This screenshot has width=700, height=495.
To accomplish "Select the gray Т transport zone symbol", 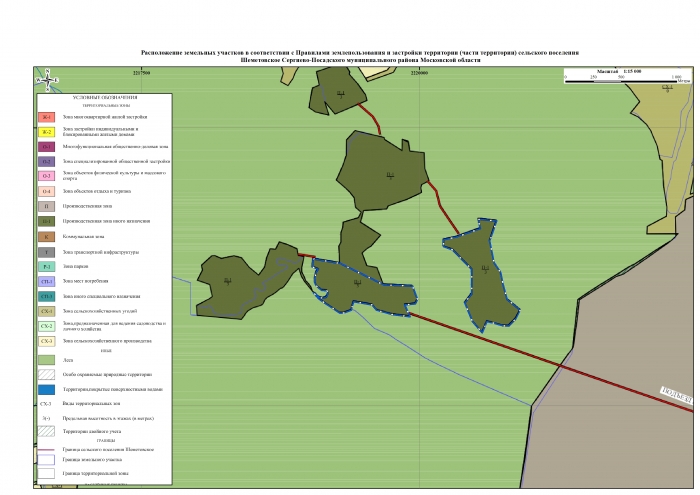I will [47, 252].
